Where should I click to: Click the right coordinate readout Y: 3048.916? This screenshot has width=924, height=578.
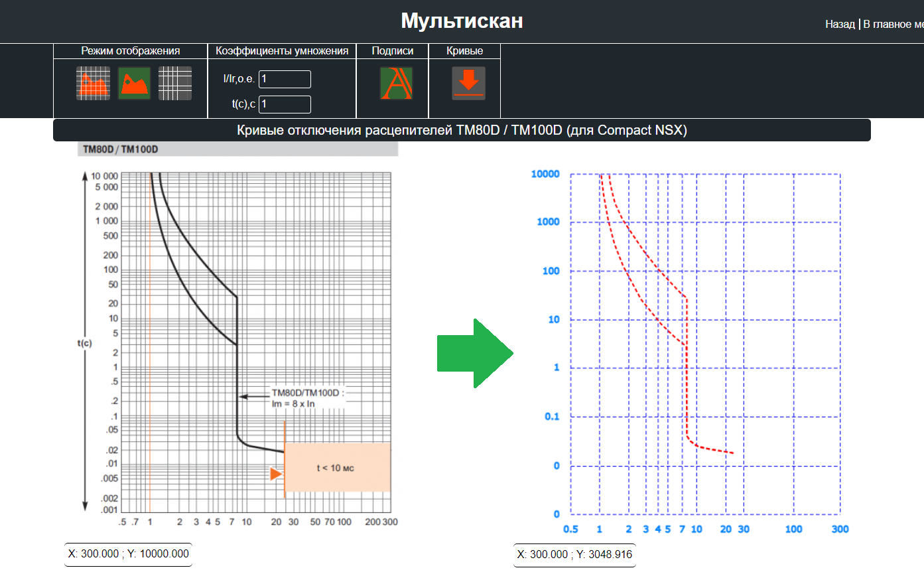[574, 555]
